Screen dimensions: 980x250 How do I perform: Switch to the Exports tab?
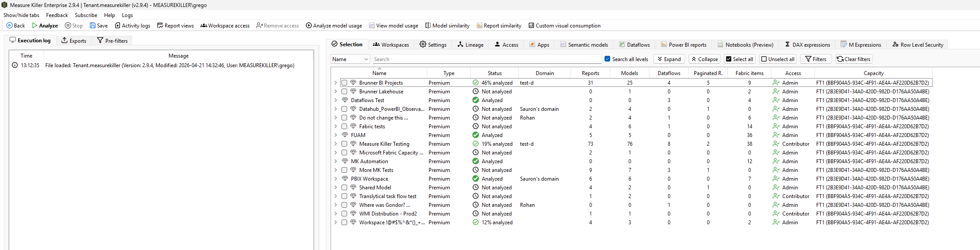[74, 41]
